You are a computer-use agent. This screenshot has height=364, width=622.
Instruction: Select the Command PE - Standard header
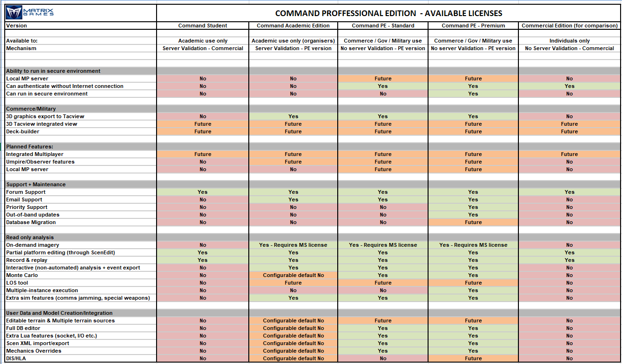pyautogui.click(x=383, y=26)
